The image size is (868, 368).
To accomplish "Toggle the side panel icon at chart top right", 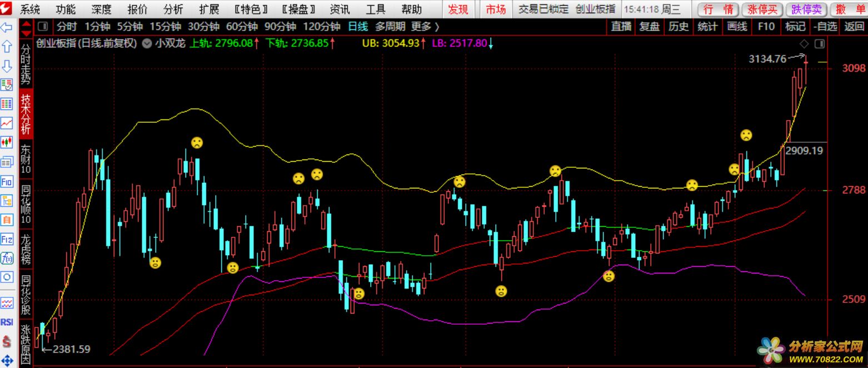I will (x=819, y=44).
